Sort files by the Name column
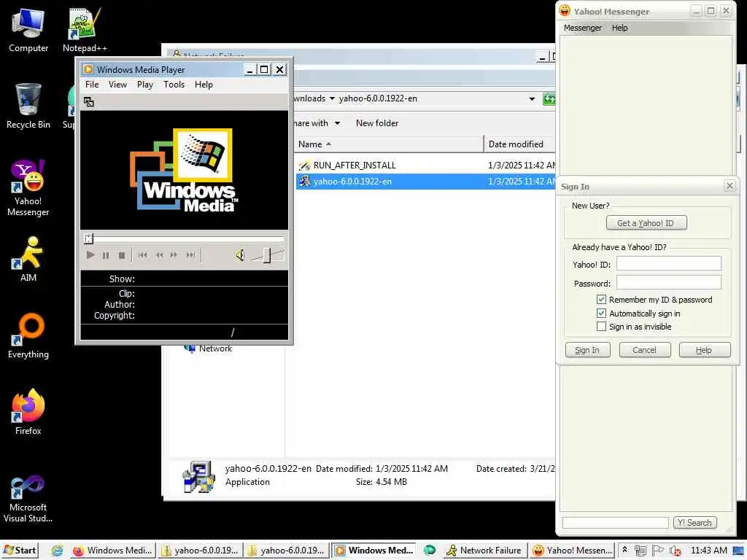 pos(389,144)
